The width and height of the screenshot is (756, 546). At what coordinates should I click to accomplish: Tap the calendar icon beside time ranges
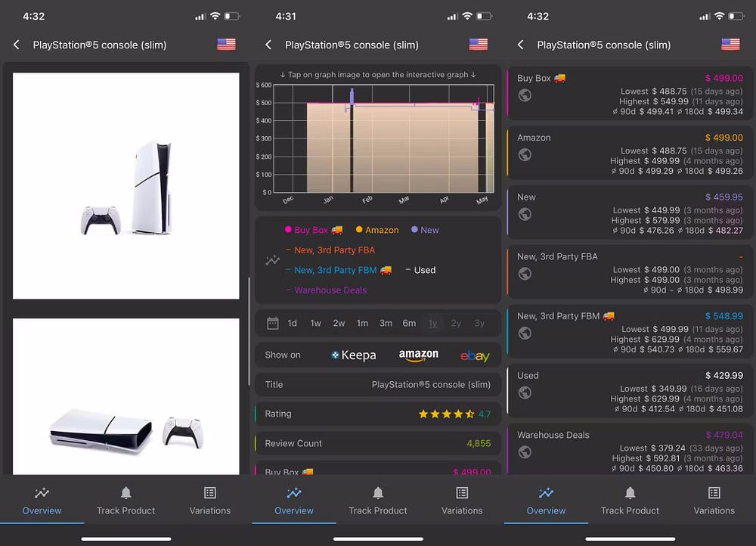point(272,323)
